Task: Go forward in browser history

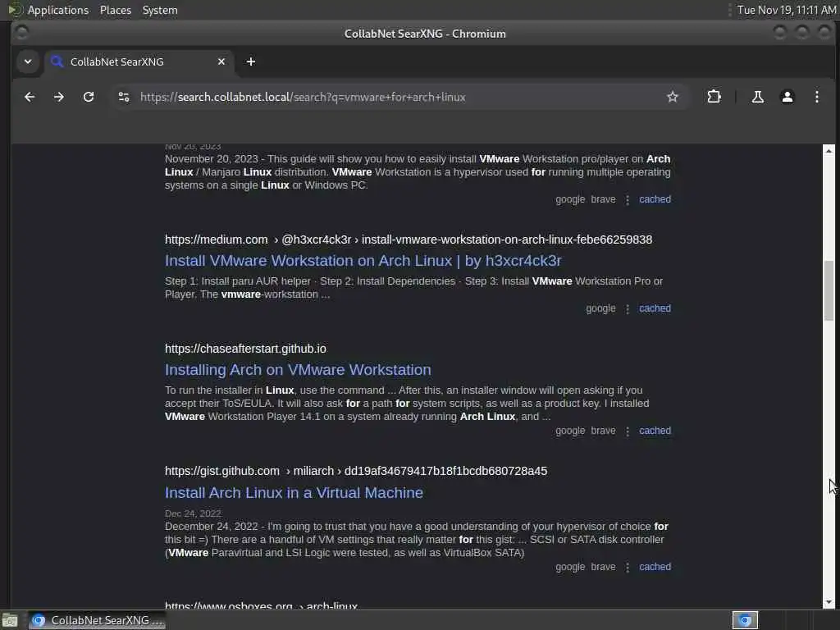Action: click(59, 97)
